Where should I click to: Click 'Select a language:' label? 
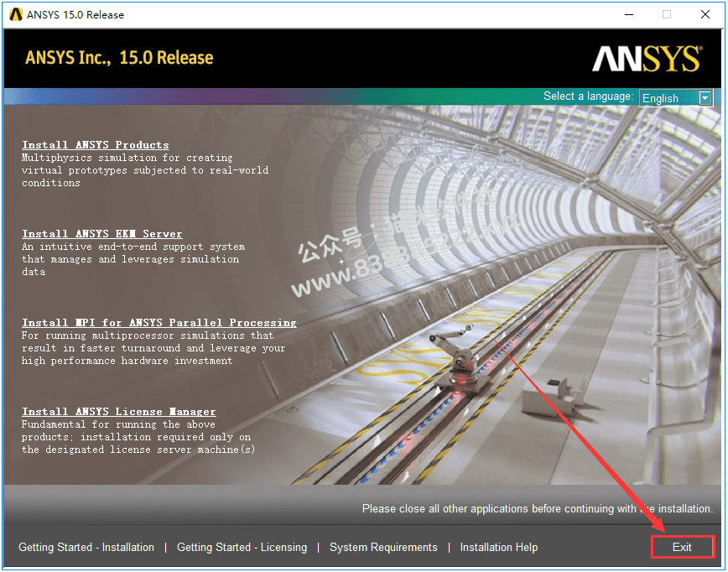(x=588, y=96)
